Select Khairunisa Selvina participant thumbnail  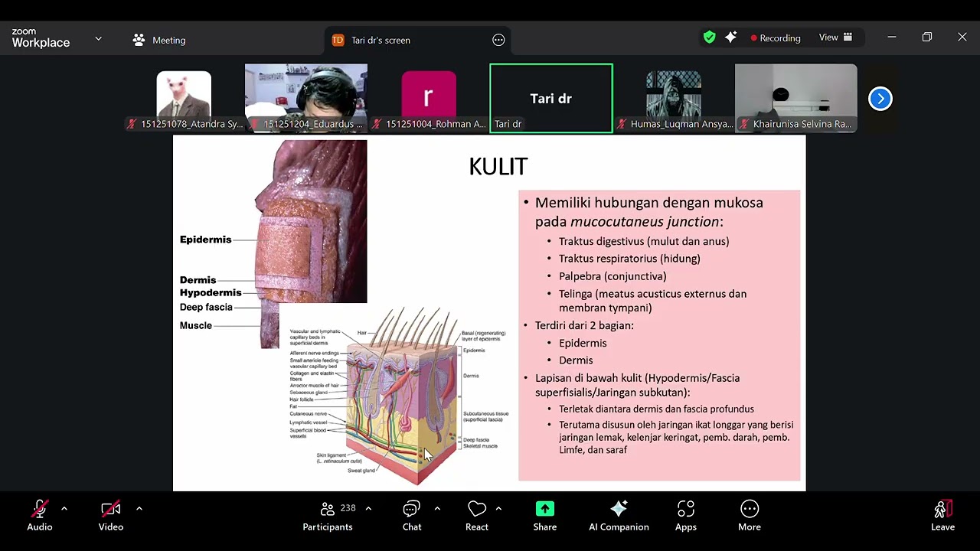[x=796, y=99]
